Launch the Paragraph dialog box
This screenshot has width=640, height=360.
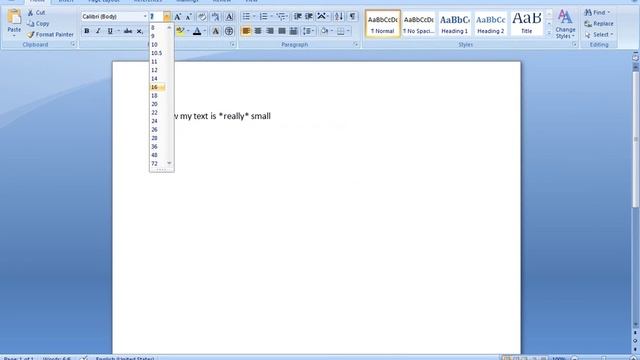point(356,44)
